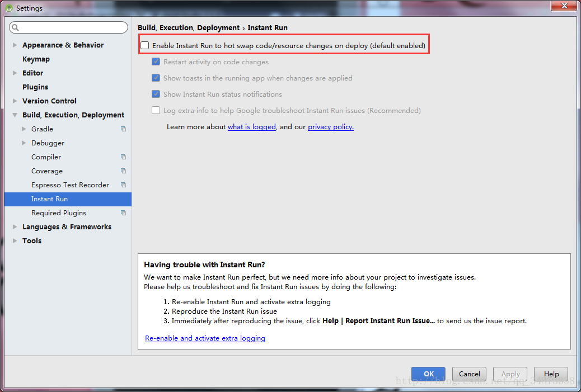The image size is (581, 392).
Task: Expand the Debugger node arrow
Action: point(24,143)
